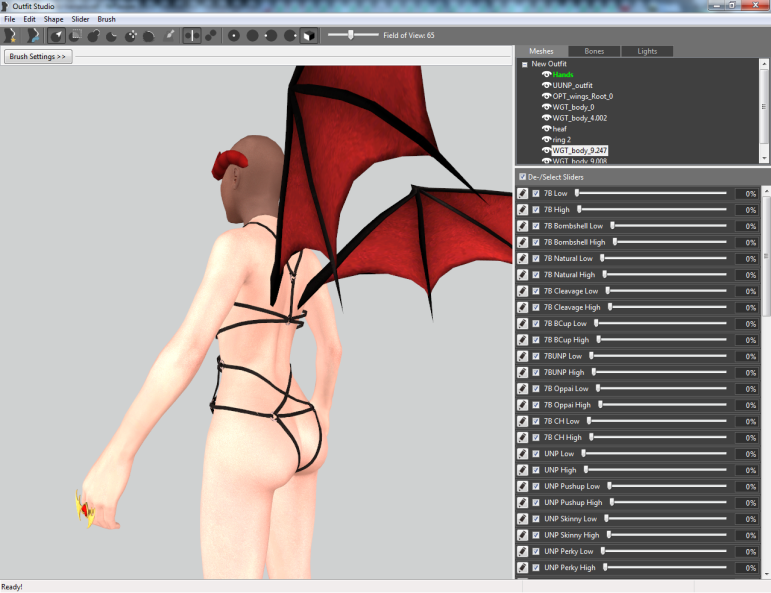Open the Shape menu
The width and height of the screenshot is (771, 593).
53,19
